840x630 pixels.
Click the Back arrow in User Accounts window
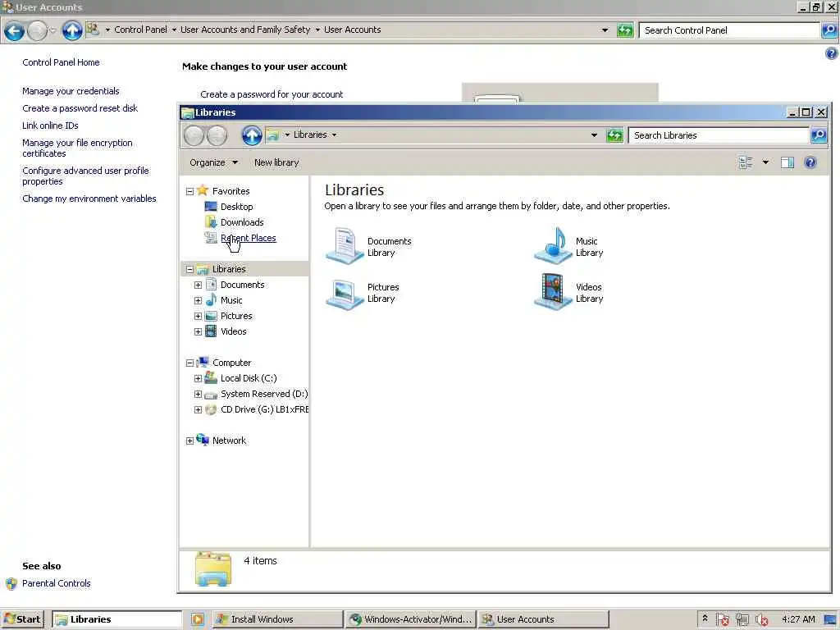[x=15, y=30]
